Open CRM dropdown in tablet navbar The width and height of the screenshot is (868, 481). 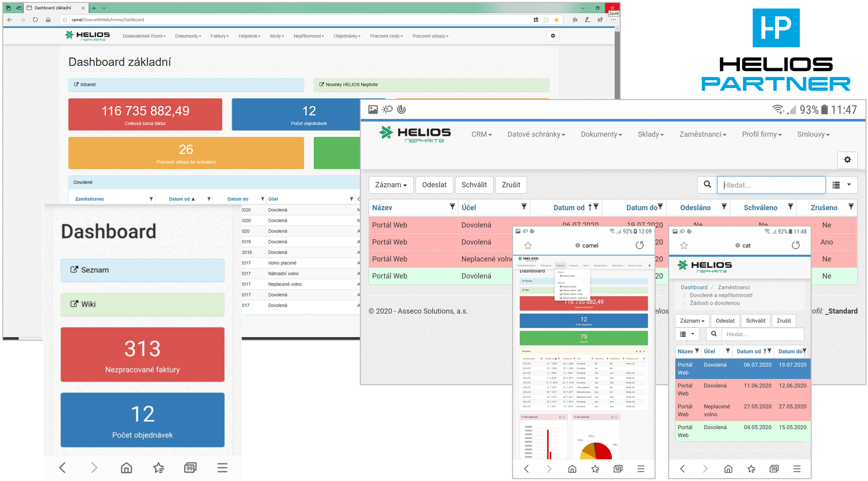(x=481, y=134)
